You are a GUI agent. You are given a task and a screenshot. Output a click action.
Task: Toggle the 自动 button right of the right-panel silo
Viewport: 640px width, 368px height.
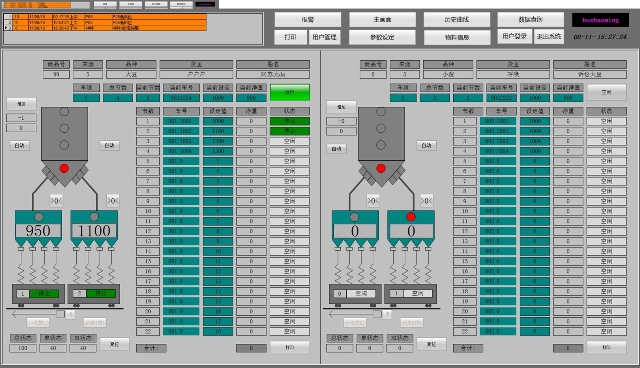(426, 145)
